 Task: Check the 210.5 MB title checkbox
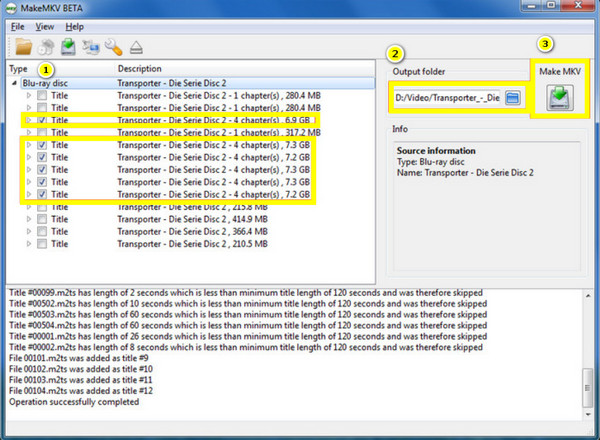42,244
